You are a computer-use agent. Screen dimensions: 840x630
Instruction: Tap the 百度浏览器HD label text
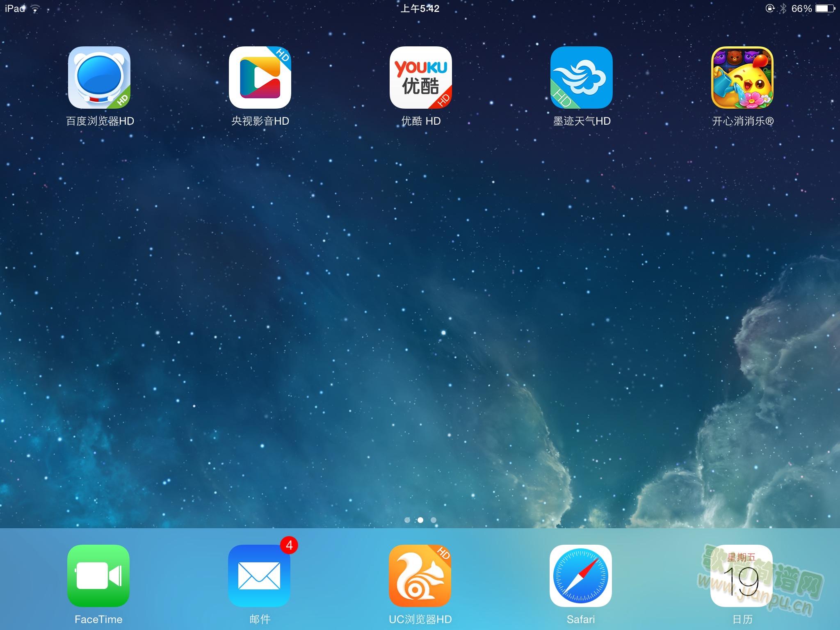point(100,121)
